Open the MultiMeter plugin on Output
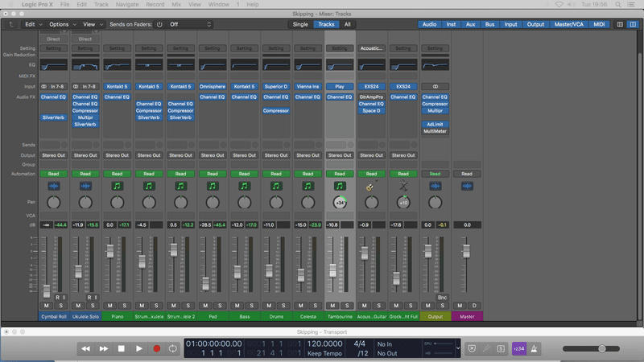Image resolution: width=644 pixels, height=362 pixels. 435,131
